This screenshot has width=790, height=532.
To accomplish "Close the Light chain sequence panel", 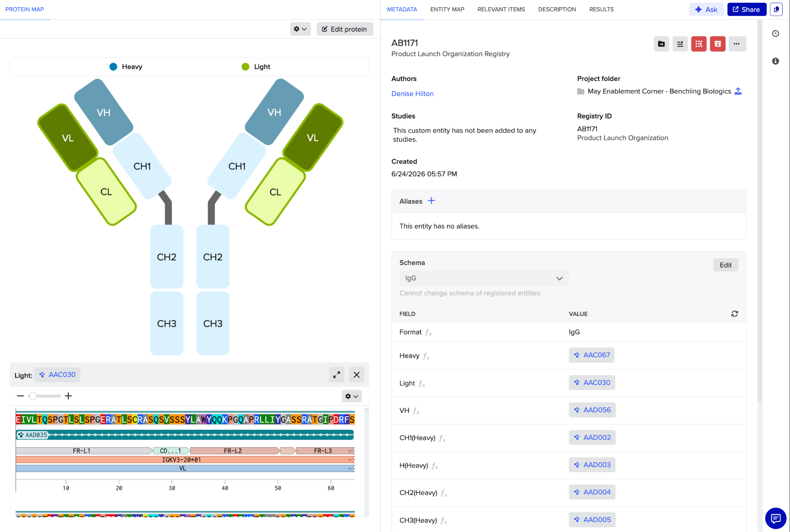I will pos(356,375).
